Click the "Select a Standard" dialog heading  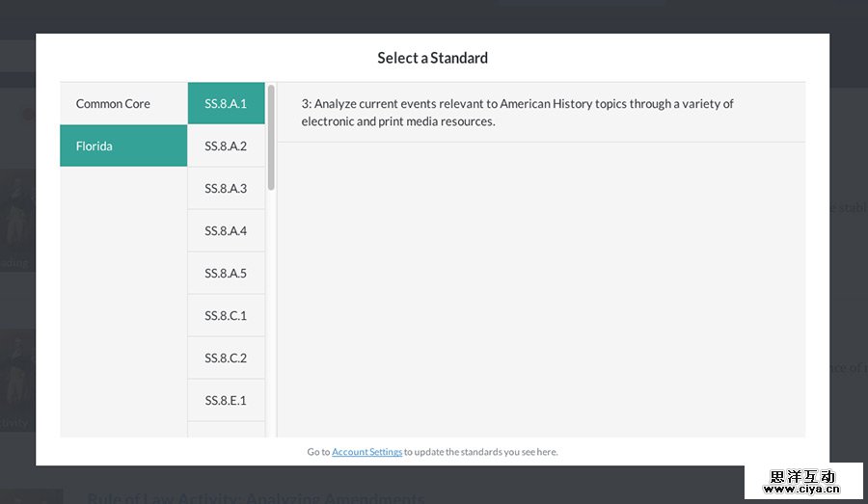(432, 58)
